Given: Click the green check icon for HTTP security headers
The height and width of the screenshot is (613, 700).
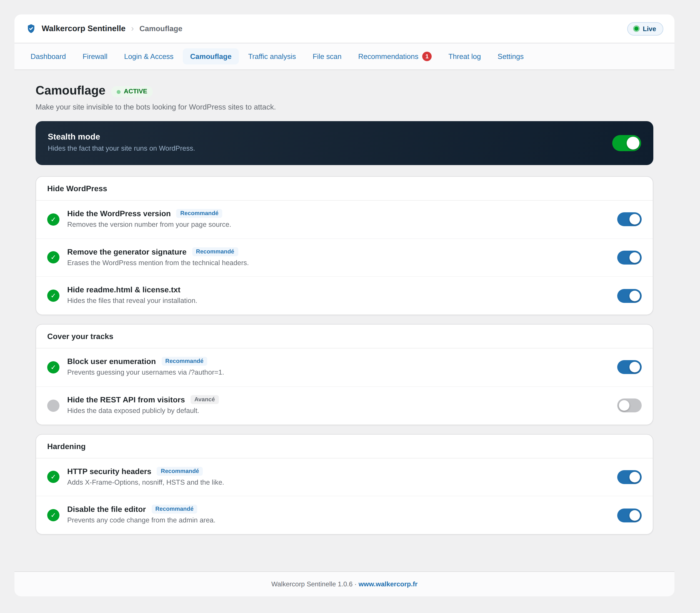Looking at the screenshot, I should [x=53, y=477].
